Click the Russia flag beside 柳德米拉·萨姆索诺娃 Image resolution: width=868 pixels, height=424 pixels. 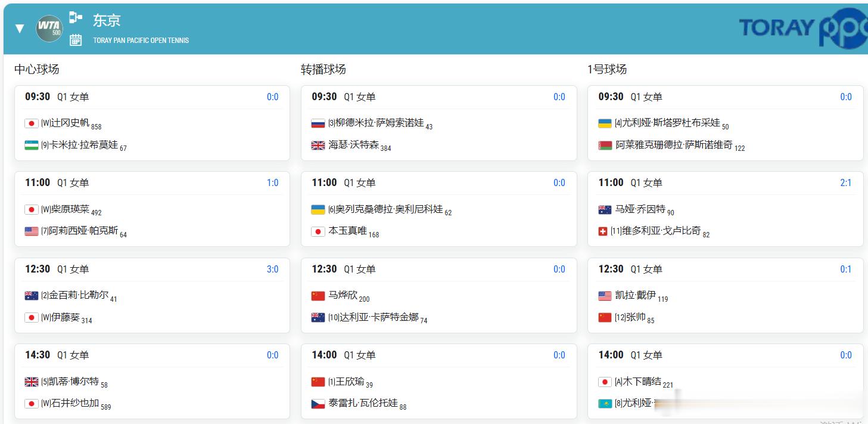tap(318, 123)
